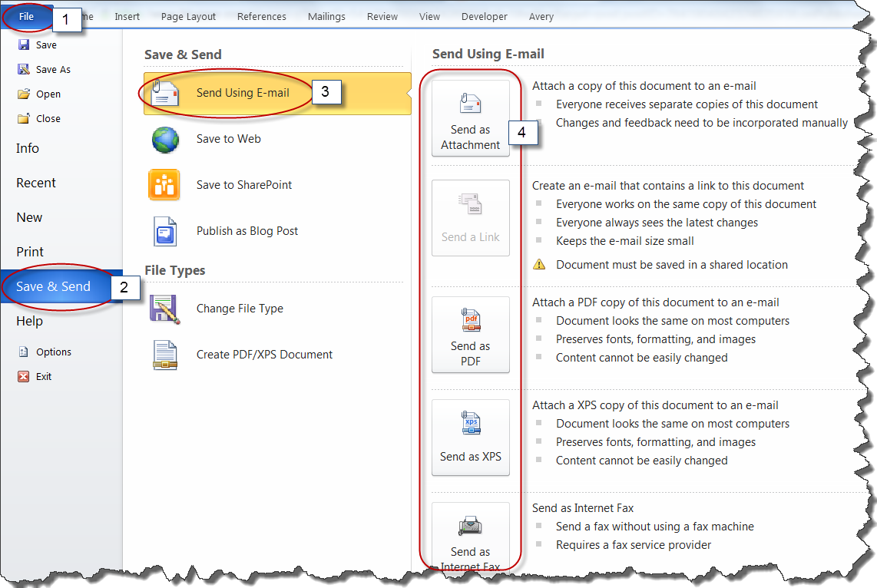The width and height of the screenshot is (877, 588).
Task: Choose the Save to SharePoint label
Action: [244, 185]
